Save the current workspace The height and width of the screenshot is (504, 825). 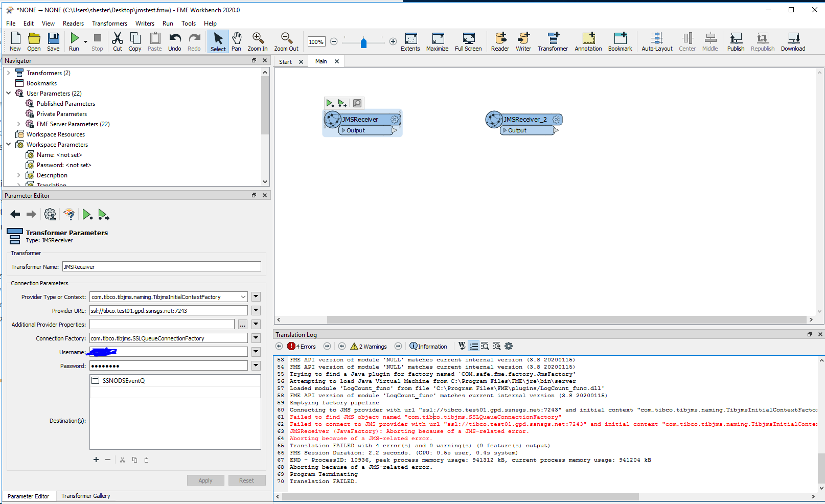53,41
